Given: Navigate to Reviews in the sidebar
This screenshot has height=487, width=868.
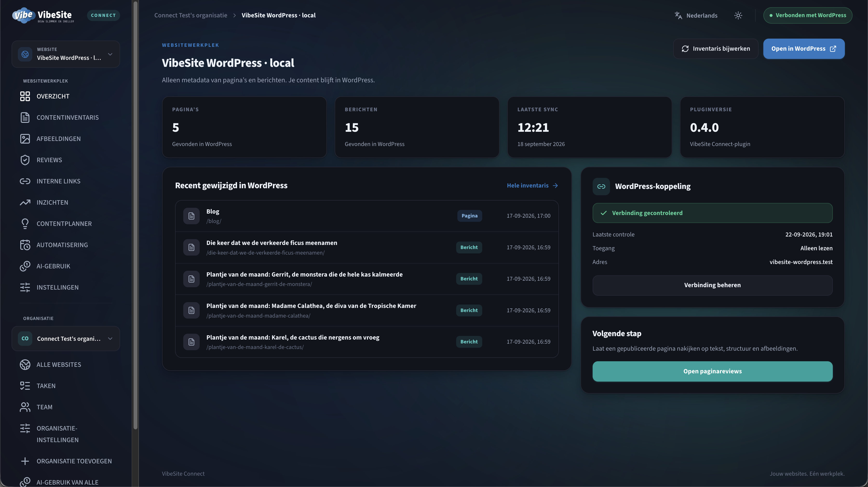Looking at the screenshot, I should coord(66,160).
